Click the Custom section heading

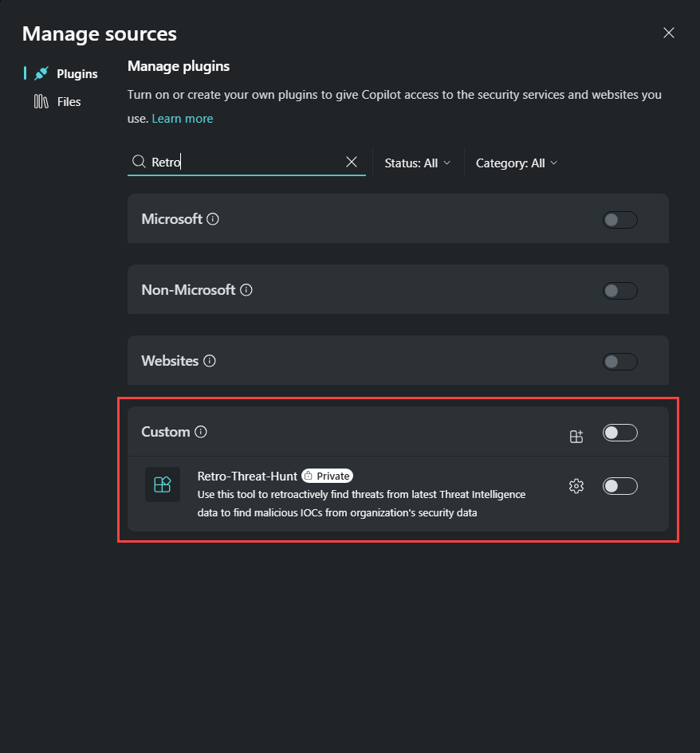[x=165, y=432]
